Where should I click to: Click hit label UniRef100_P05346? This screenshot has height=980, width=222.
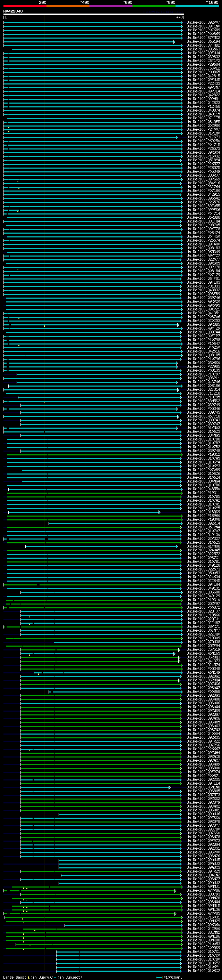[203, 408]
